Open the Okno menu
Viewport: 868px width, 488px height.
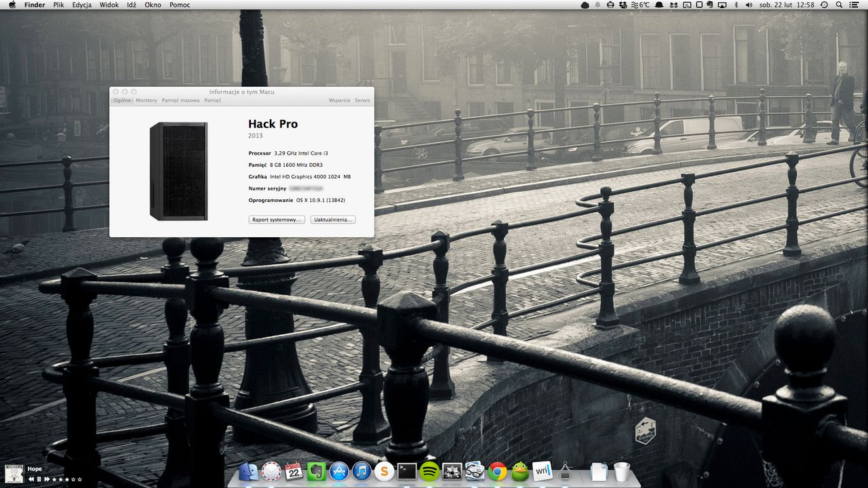(153, 5)
